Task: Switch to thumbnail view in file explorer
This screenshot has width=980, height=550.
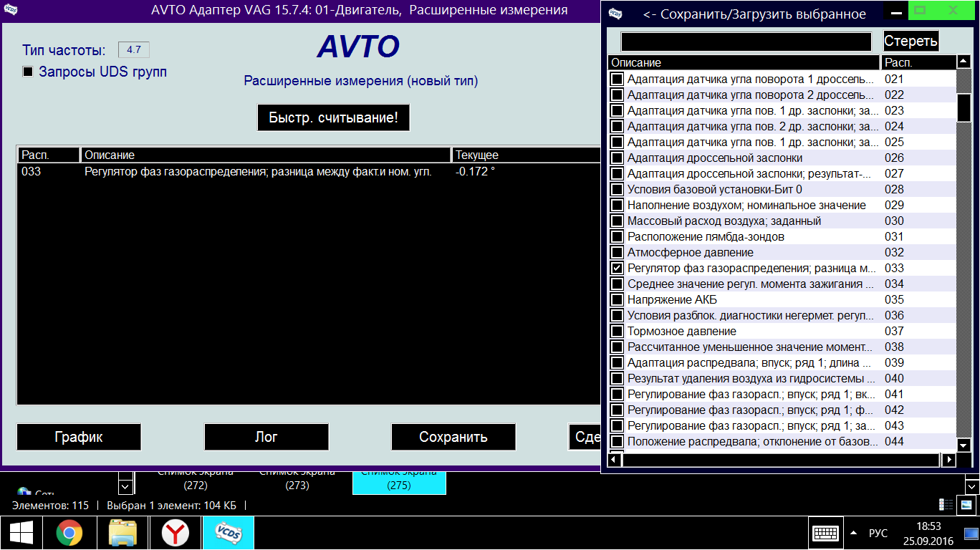Action: point(966,505)
